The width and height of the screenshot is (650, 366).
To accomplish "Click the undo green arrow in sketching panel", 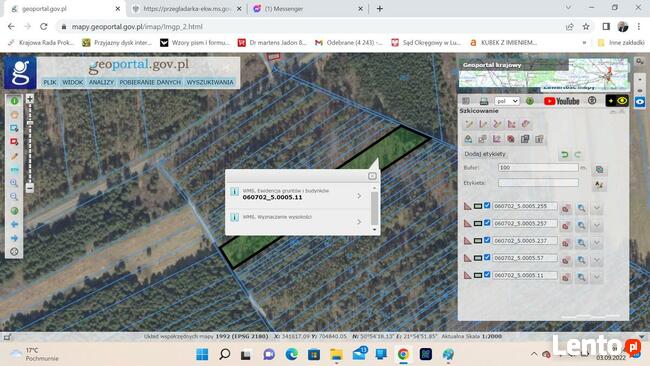I will 564,155.
